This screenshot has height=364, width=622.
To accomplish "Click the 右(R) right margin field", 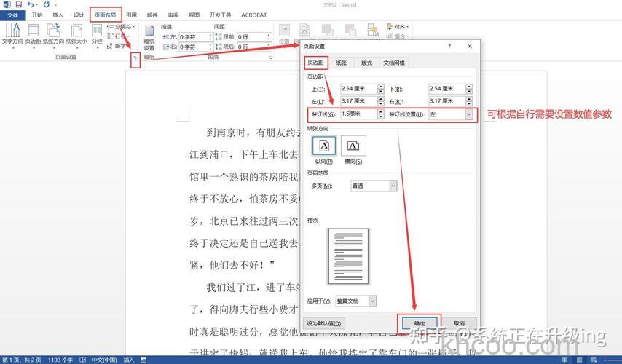I will (447, 101).
